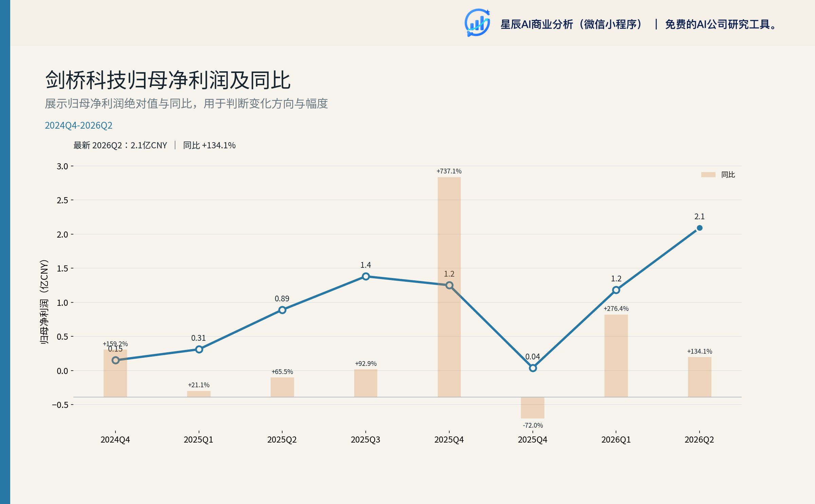Click the 最新 2026Q2：2.1亿CNY summary text

120,145
